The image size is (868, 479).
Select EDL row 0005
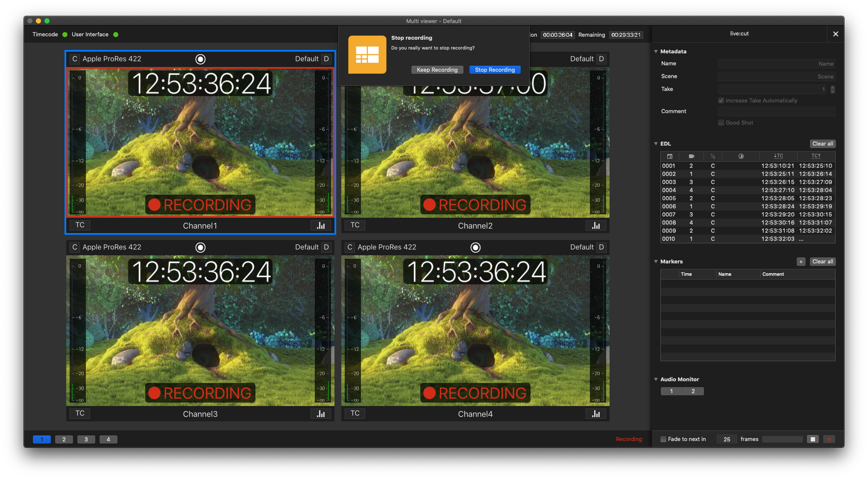tap(748, 199)
